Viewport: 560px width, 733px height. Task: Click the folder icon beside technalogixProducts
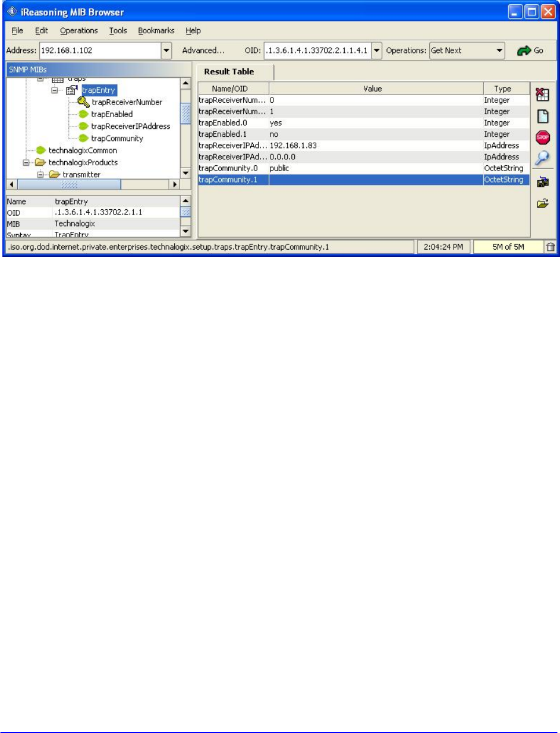(x=41, y=162)
